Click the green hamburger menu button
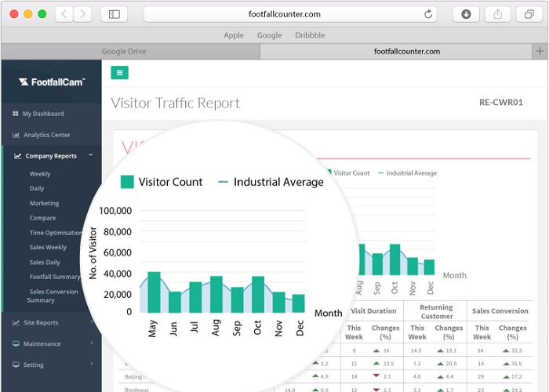549x392 pixels. pyautogui.click(x=120, y=73)
